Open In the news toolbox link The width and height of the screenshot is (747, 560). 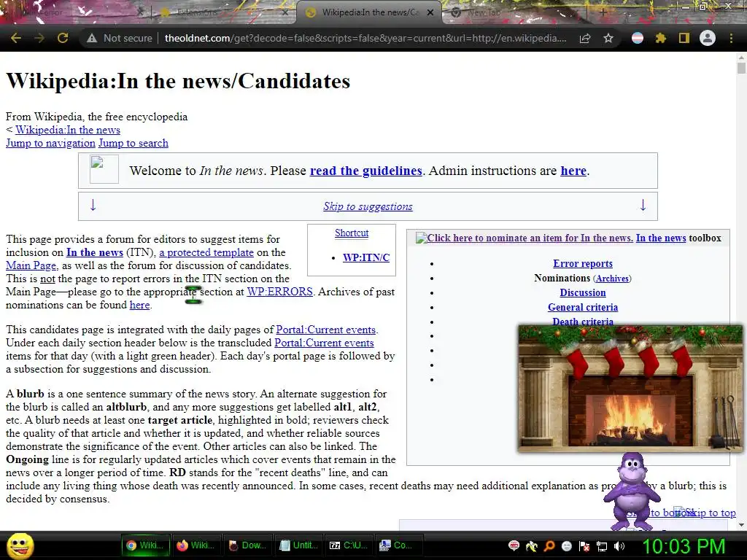coord(661,238)
